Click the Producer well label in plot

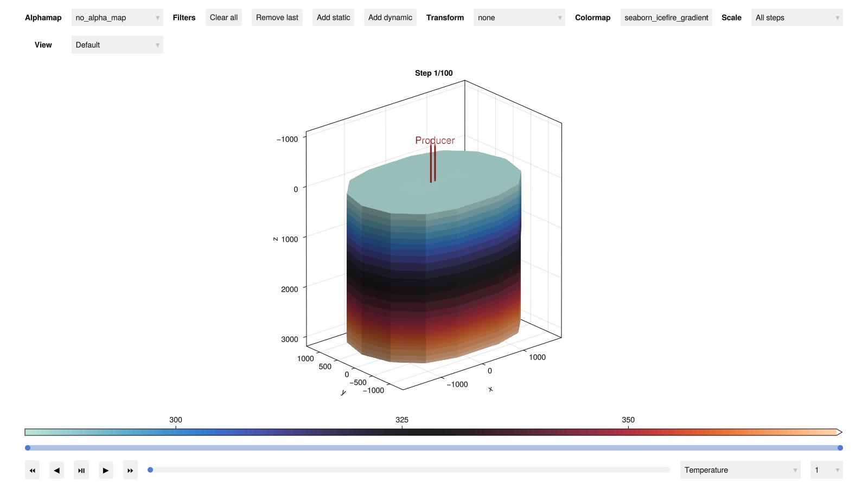coord(435,140)
